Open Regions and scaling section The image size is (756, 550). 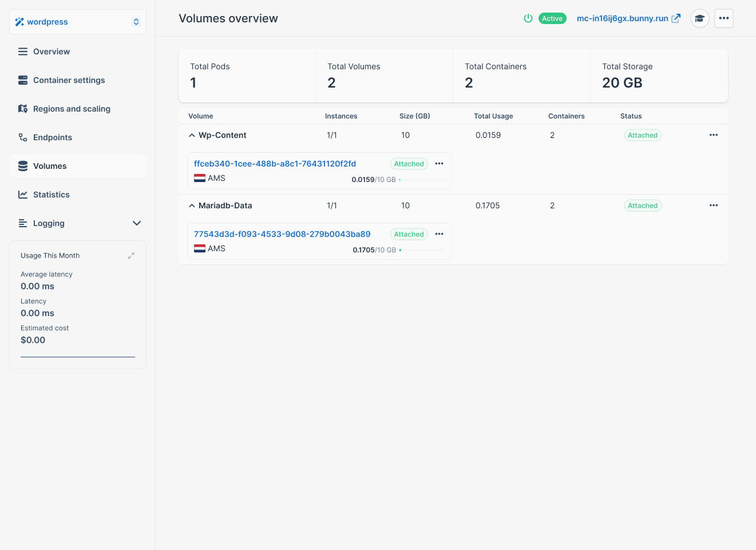point(72,109)
